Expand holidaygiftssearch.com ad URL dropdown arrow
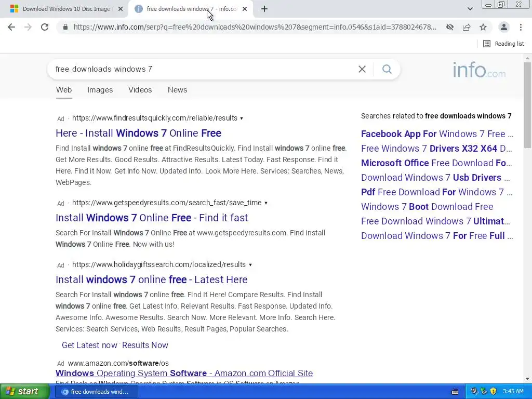 [250, 265]
